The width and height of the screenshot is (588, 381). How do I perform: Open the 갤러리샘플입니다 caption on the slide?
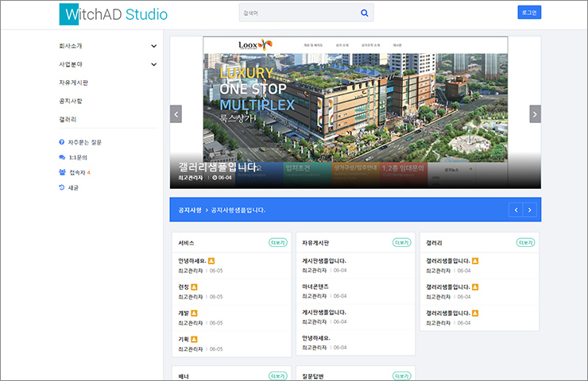(x=218, y=167)
